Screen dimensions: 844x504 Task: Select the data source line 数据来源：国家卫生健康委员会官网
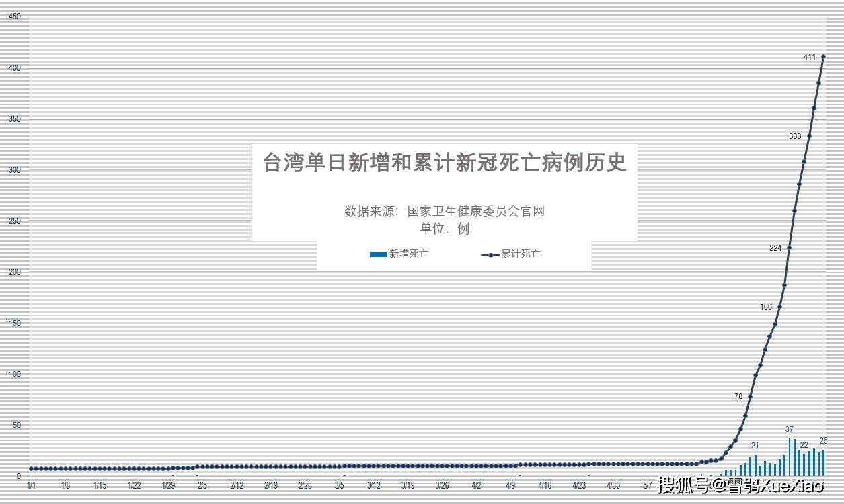tap(445, 211)
